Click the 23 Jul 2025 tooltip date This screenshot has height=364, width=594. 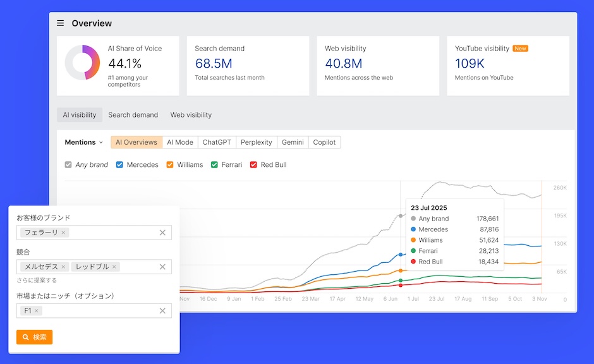(429, 207)
